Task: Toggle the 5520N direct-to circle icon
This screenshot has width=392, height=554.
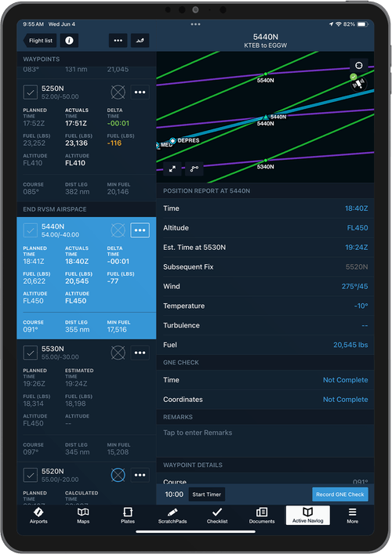Action: 118,475
